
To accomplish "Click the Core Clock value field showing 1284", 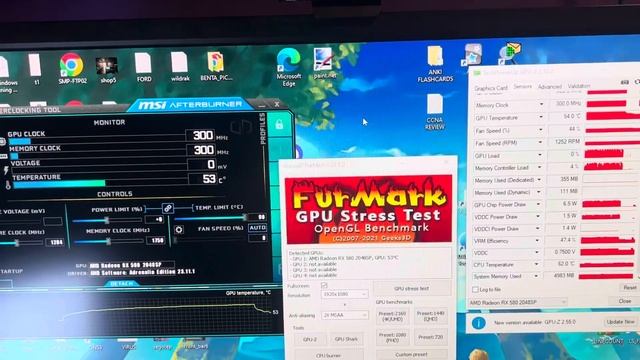I will pyautogui.click(x=56, y=242).
